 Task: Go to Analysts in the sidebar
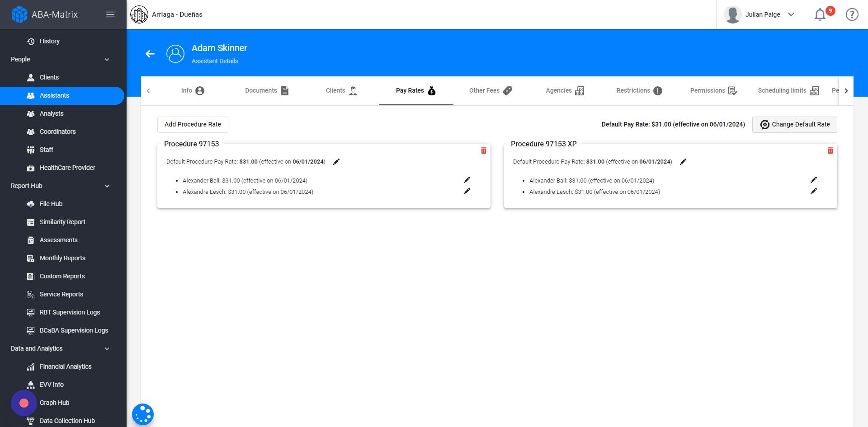click(x=52, y=113)
